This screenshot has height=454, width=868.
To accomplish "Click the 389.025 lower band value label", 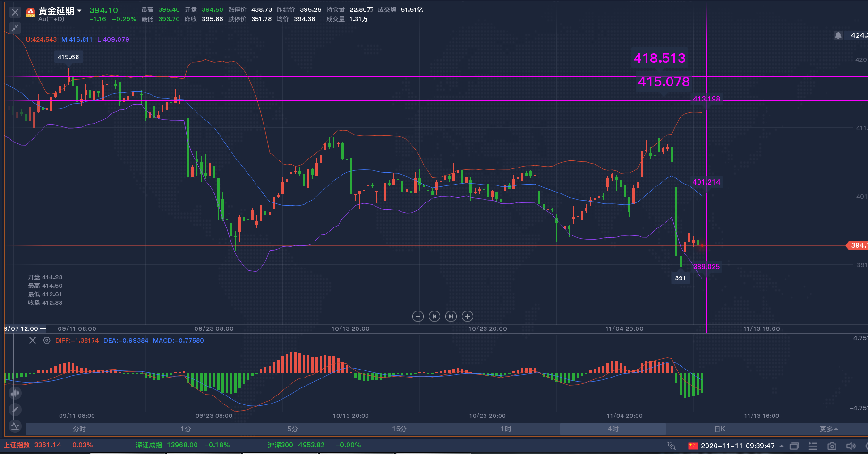I will [706, 267].
